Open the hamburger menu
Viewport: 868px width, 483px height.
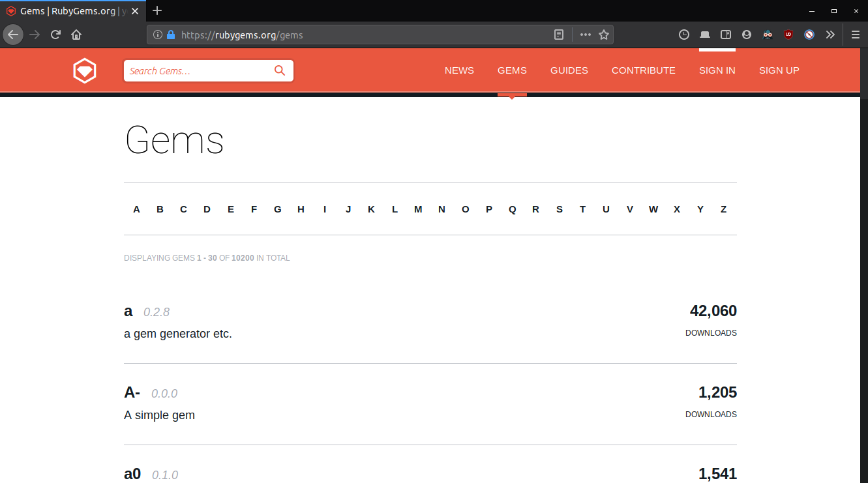click(855, 35)
